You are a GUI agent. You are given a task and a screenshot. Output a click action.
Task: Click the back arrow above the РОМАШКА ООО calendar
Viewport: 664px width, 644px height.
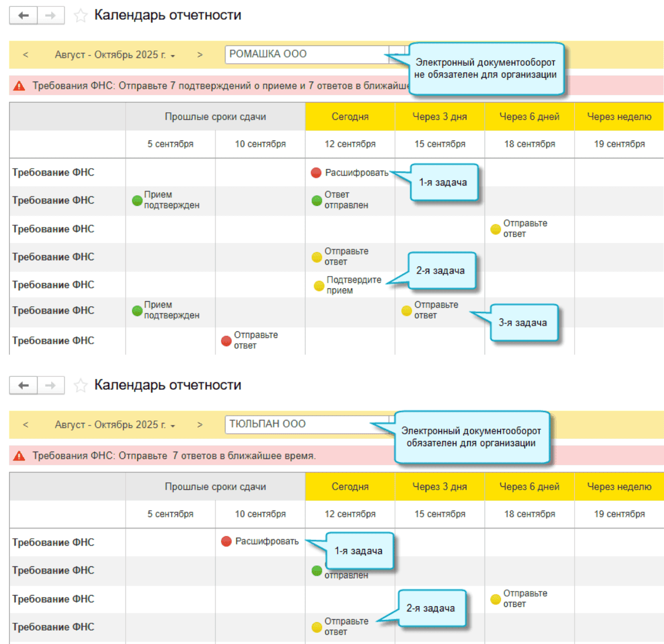pos(23,15)
